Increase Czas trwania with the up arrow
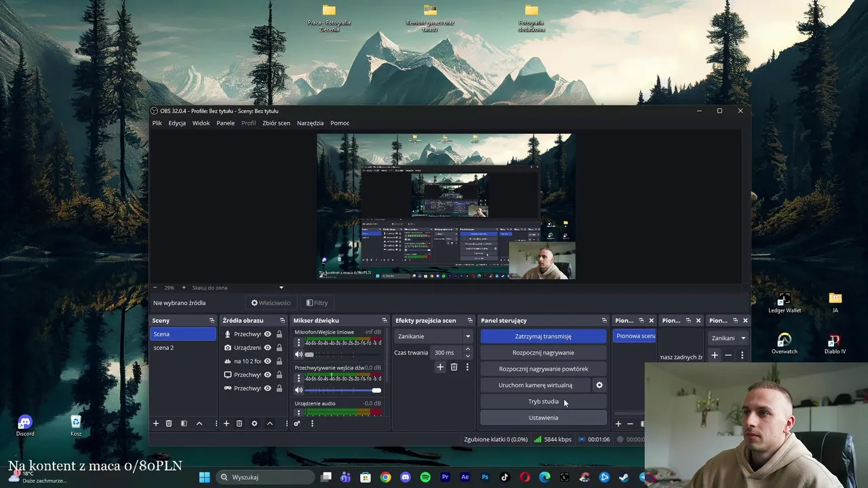868x488 pixels. [467, 349]
